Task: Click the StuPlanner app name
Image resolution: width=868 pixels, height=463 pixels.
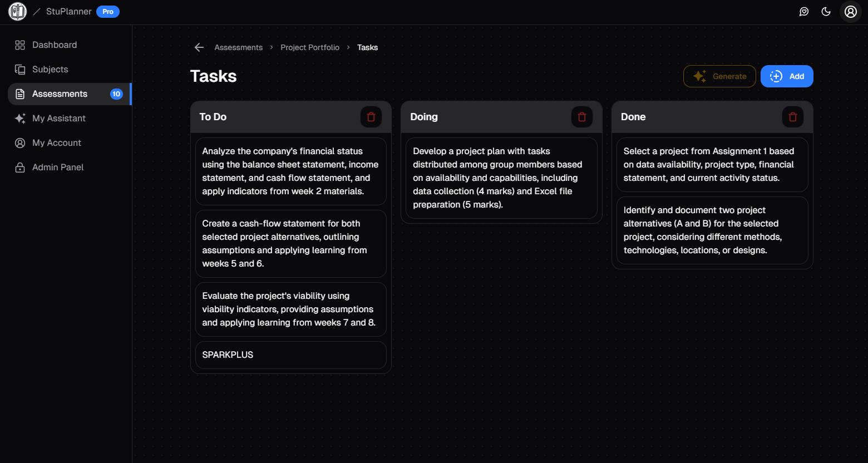Action: click(x=69, y=11)
